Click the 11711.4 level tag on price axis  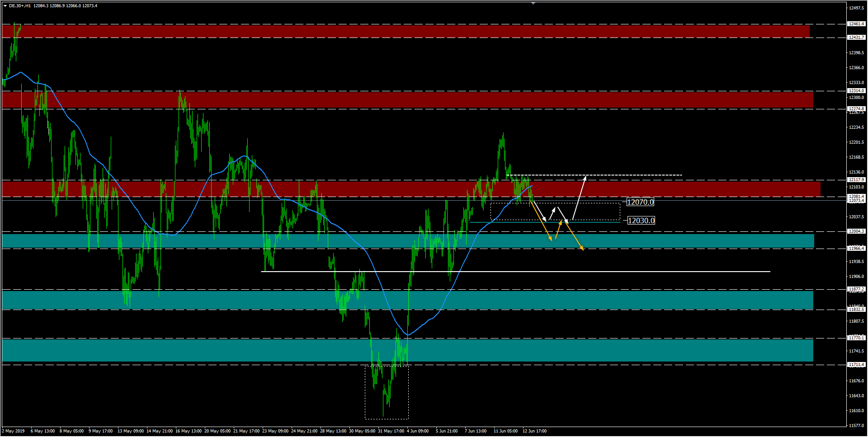pyautogui.click(x=856, y=365)
